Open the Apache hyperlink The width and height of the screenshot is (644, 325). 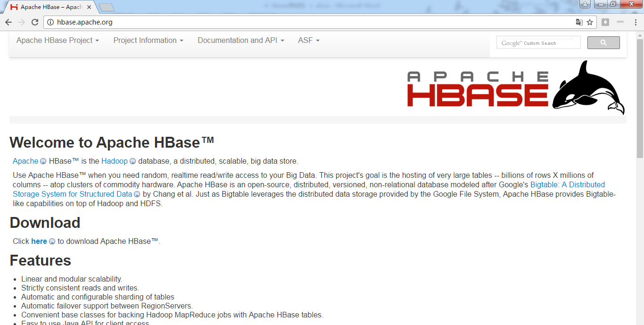click(x=25, y=161)
